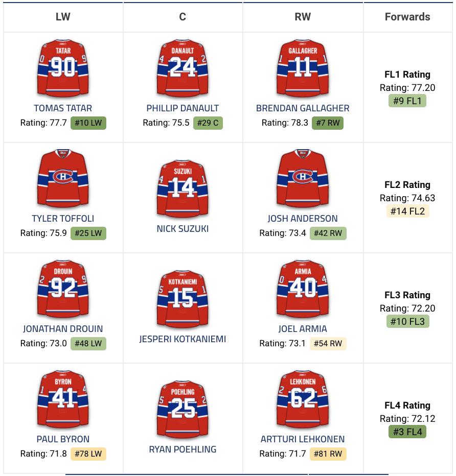Select the #9 FL1 line rank badge
Viewport: 456px width, 476px height.
pos(407,101)
